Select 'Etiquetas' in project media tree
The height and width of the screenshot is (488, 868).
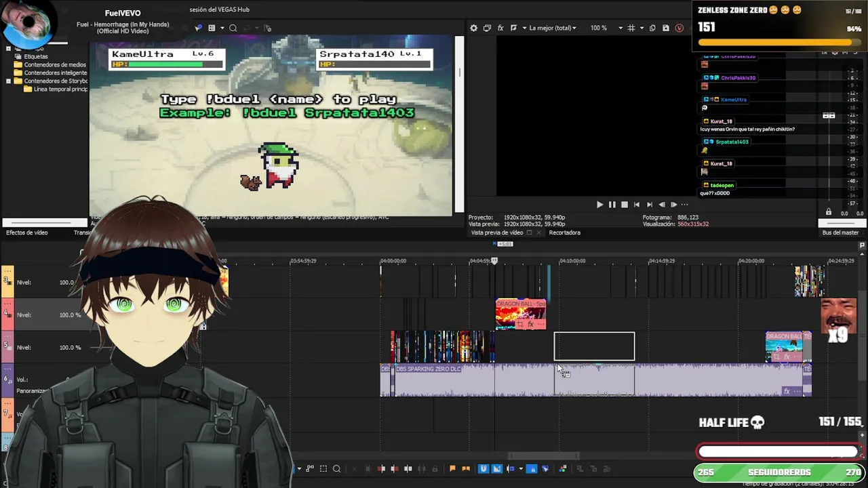point(36,56)
